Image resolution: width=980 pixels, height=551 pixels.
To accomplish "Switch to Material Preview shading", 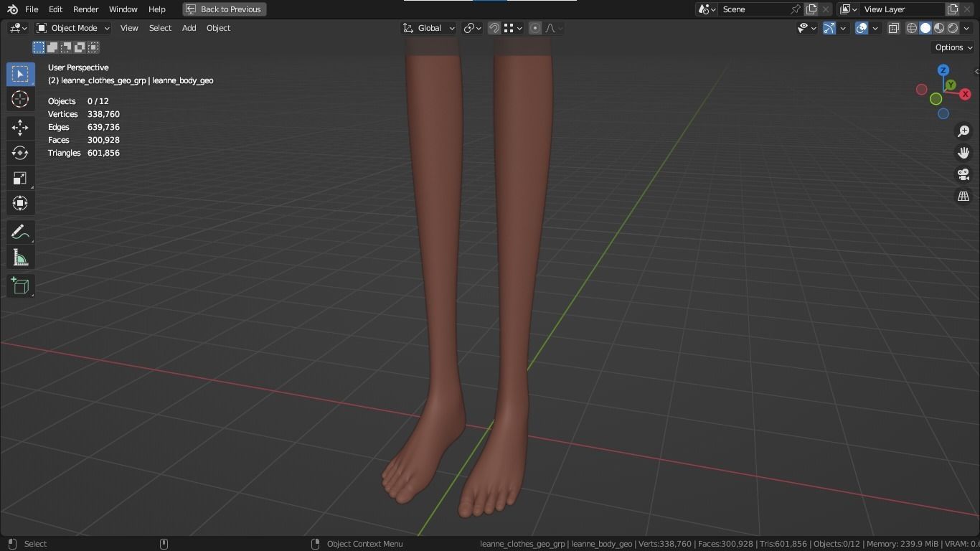I will pos(939,28).
